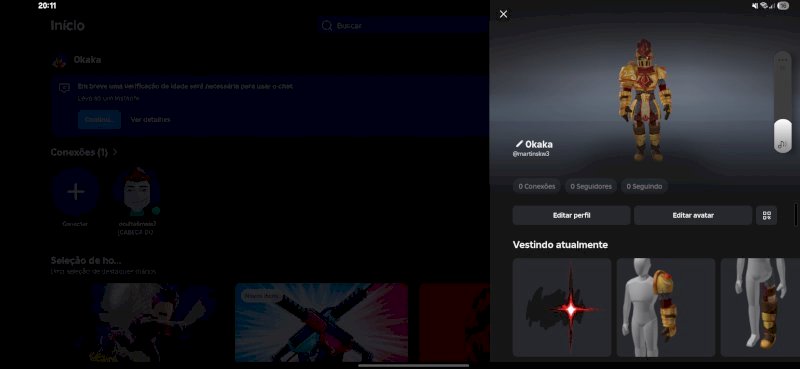
Task: Open Ver detalhes link in banner
Action: (x=150, y=119)
